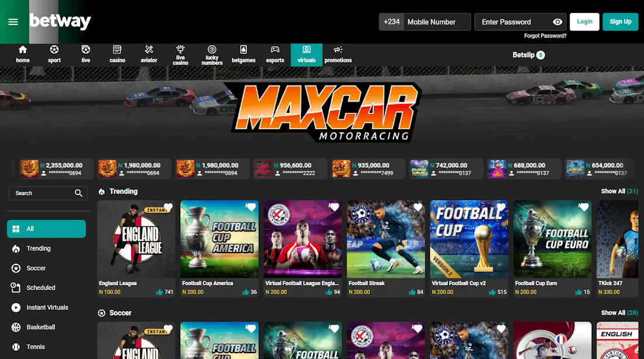The image size is (644, 359).
Task: Open the aviator crossed-planes icon
Action: (149, 51)
